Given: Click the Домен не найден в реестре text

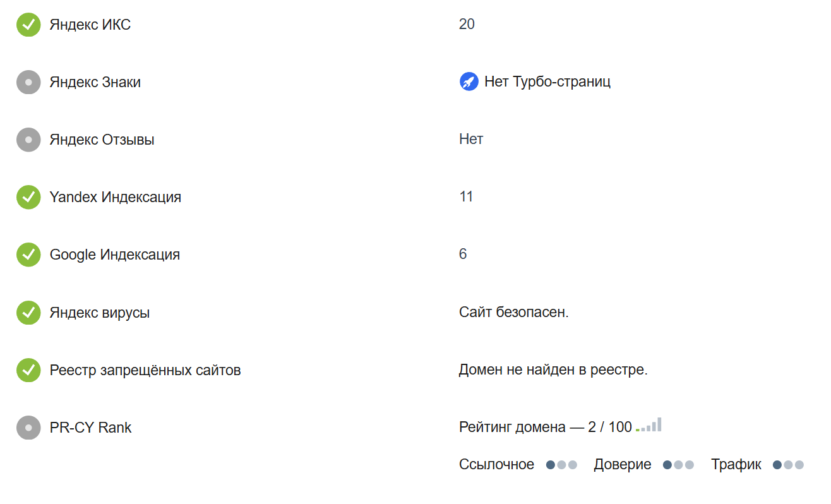Looking at the screenshot, I should 553,369.
